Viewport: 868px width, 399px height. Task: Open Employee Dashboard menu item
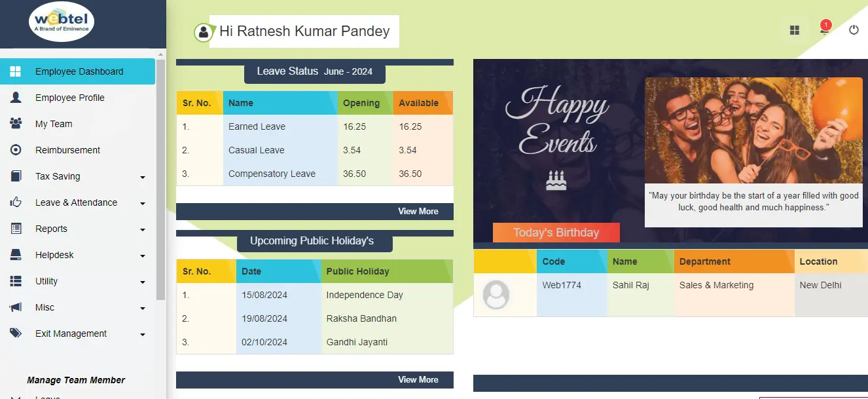[x=77, y=71]
